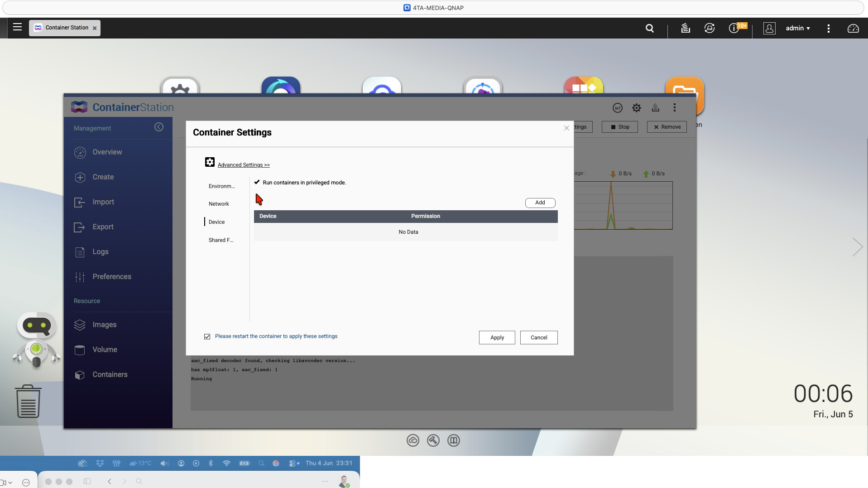
Task: Open Container Station settings gear icon
Action: coord(637,108)
